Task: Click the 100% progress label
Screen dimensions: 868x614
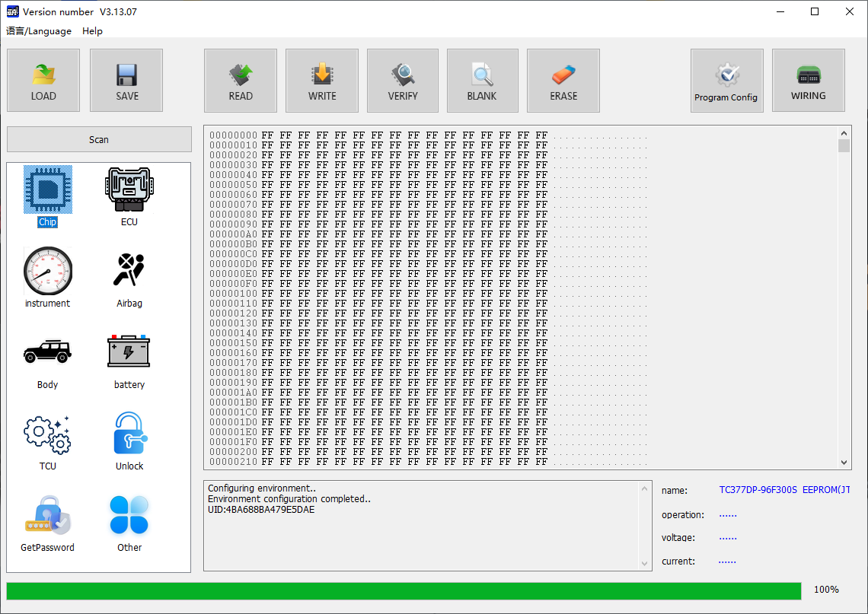Action: pos(826,590)
